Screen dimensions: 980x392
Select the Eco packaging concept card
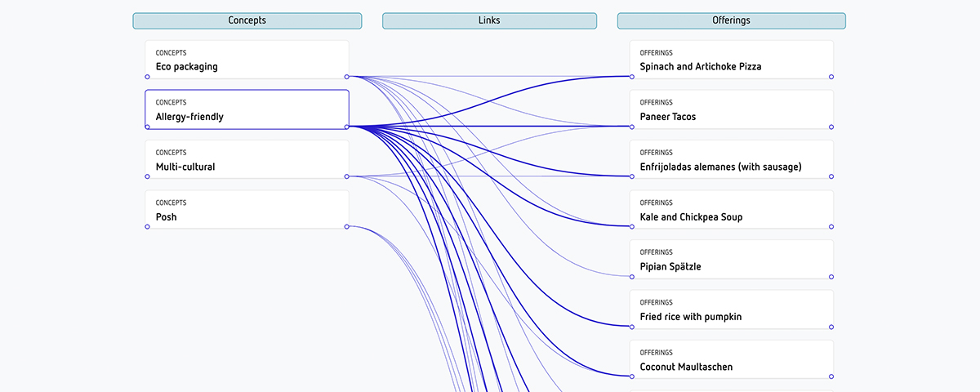click(x=247, y=60)
